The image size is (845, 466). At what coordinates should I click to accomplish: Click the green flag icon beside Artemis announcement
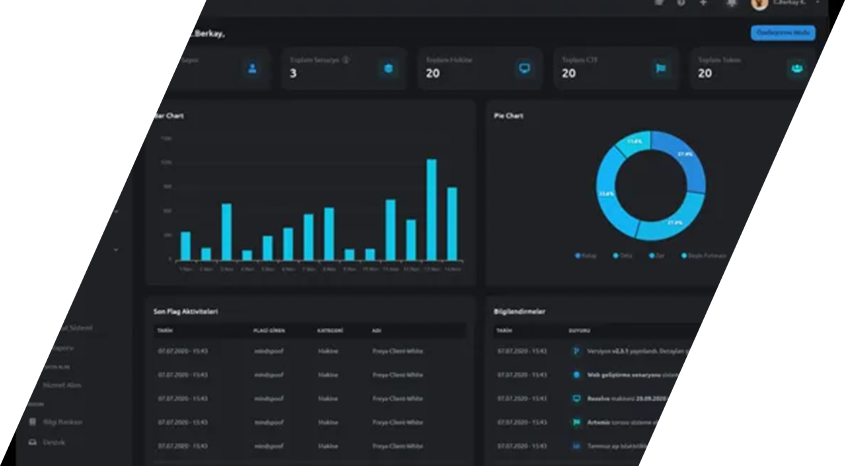[x=576, y=422]
